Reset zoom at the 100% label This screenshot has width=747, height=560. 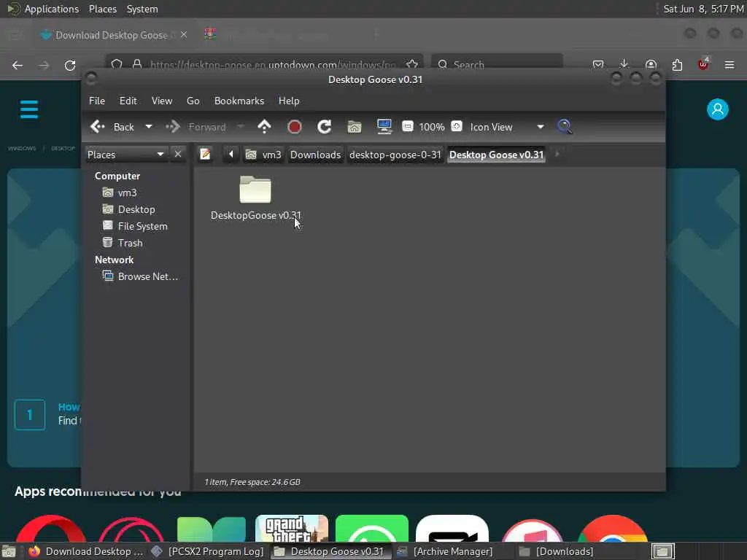(432, 127)
